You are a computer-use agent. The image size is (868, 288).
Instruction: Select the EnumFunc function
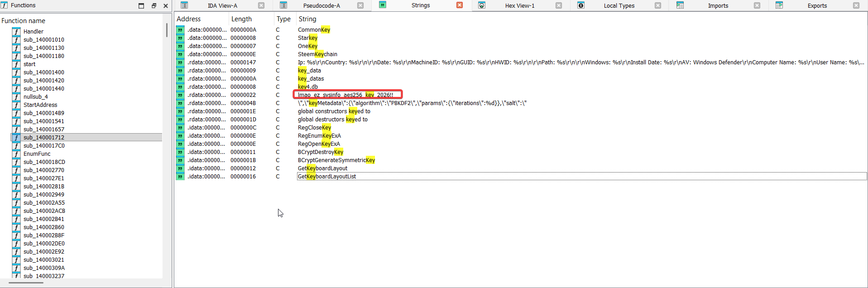[37, 154]
